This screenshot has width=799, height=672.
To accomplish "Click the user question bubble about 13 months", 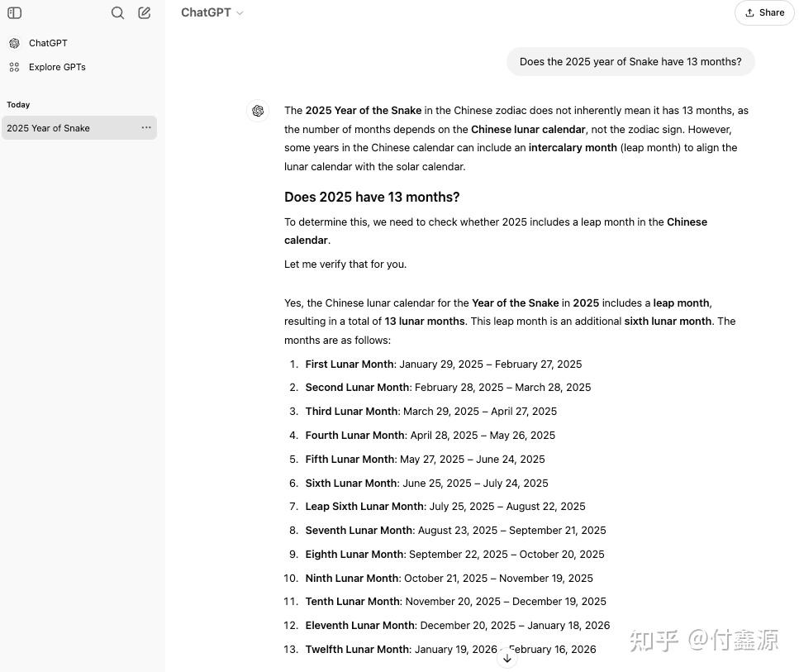I will [630, 61].
